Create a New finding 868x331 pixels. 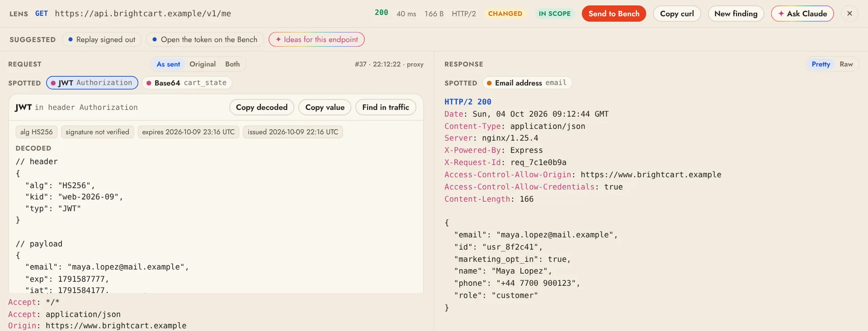pos(736,14)
